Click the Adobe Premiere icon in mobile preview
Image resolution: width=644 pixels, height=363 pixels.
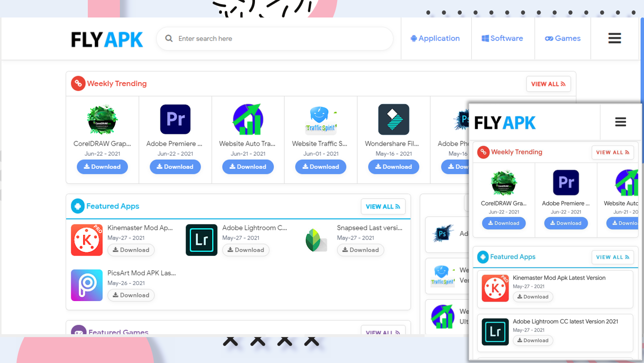[x=566, y=183]
